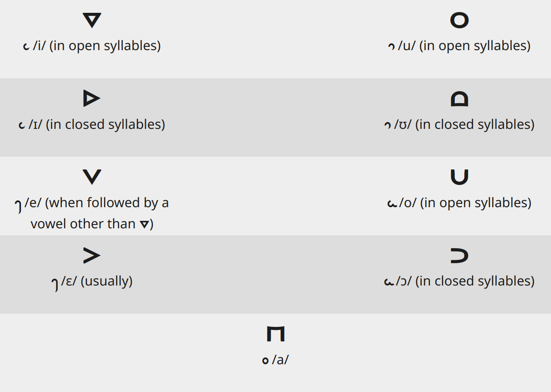This screenshot has height=392, width=551.
Task: Click the "/a/" phoneme label
Action: click(280, 360)
